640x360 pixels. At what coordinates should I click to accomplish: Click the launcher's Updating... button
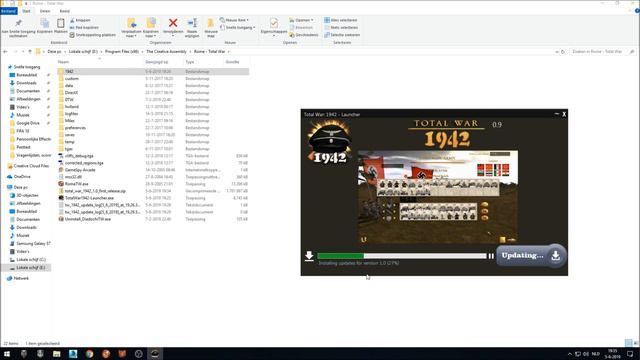[x=531, y=256]
